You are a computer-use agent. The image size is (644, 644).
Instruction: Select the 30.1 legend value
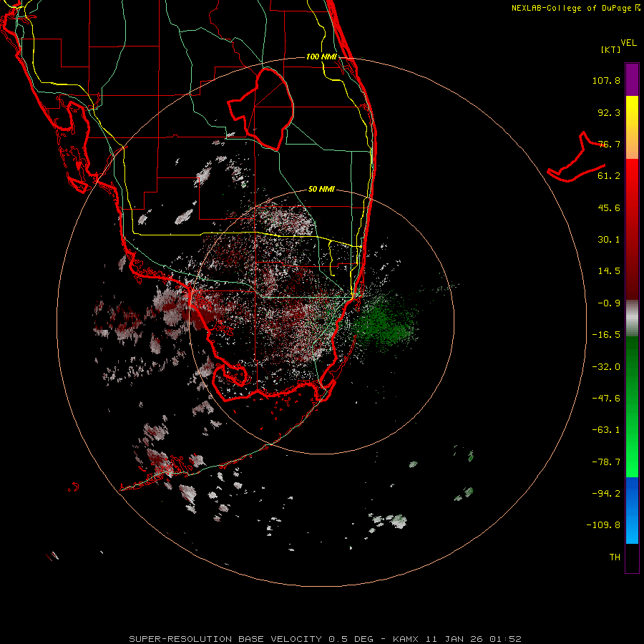click(609, 240)
